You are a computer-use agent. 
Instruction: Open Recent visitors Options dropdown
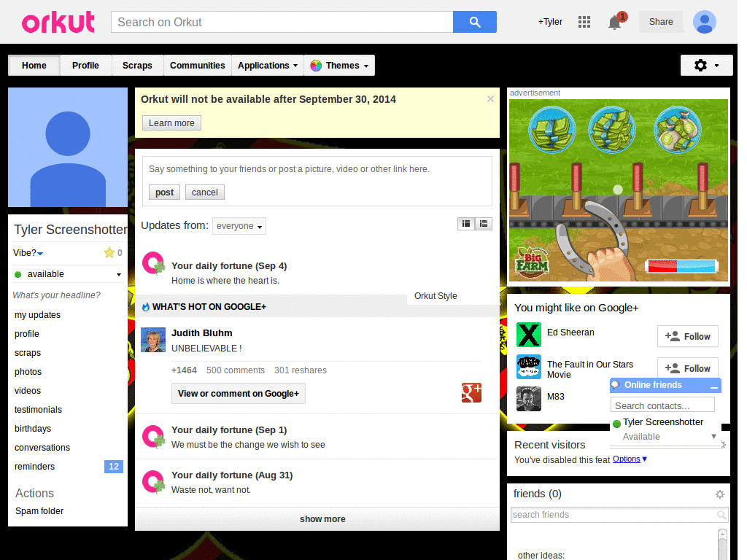coord(630,459)
